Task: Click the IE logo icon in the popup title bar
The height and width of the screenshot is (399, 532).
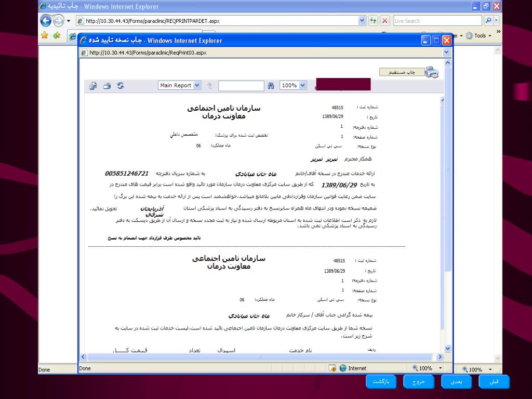Action: tap(84, 41)
